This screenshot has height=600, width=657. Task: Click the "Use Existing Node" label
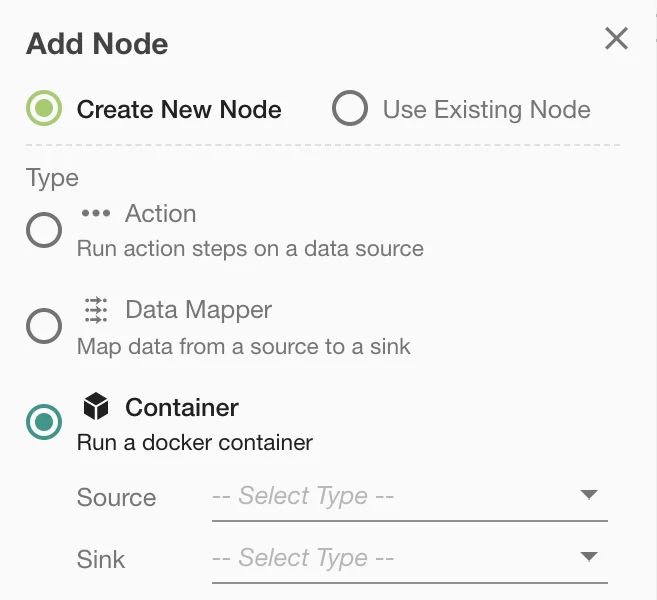[x=486, y=109]
